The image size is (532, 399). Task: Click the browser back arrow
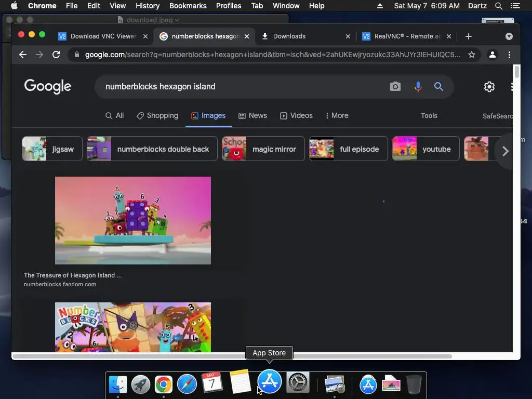23,55
